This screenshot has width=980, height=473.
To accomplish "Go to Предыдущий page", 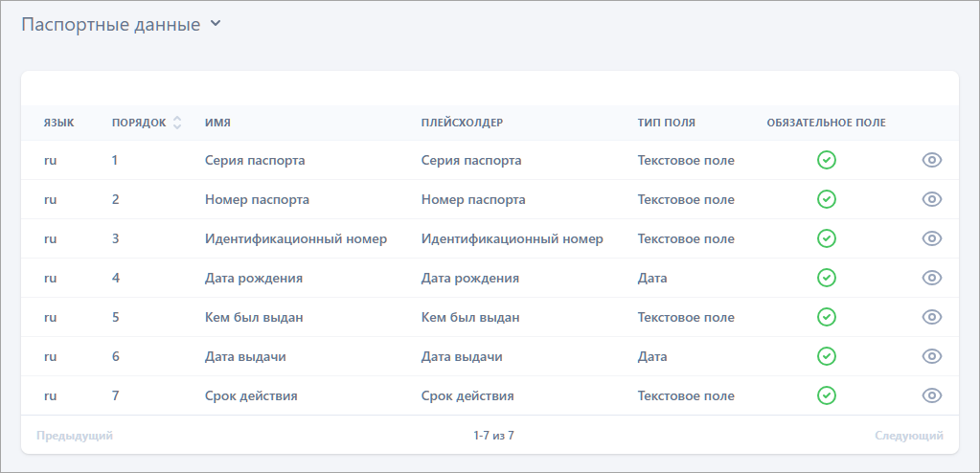I will (75, 436).
